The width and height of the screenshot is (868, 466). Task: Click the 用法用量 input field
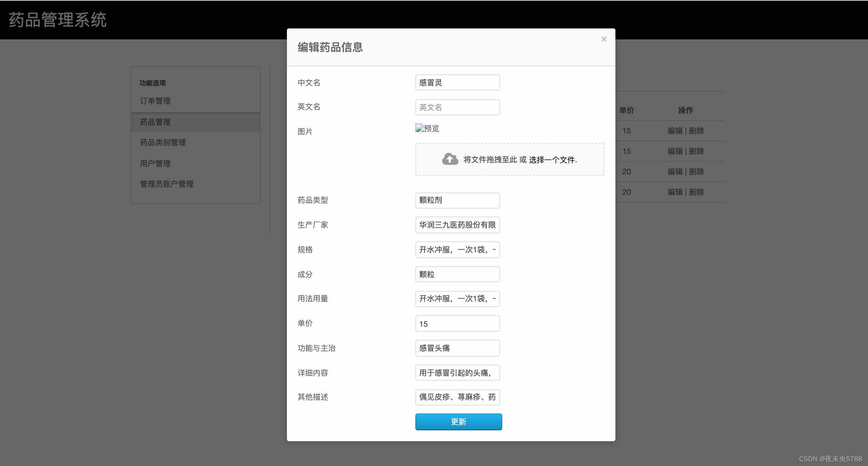[457, 299]
